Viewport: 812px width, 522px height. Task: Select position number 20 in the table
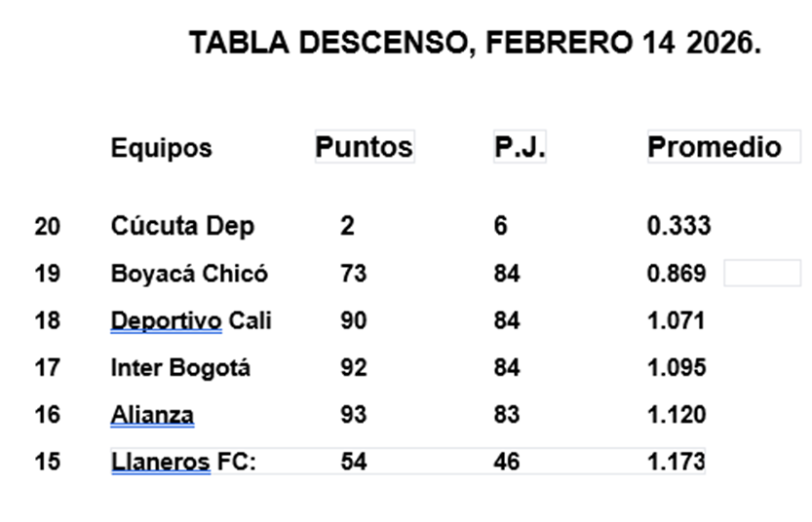coord(47,226)
